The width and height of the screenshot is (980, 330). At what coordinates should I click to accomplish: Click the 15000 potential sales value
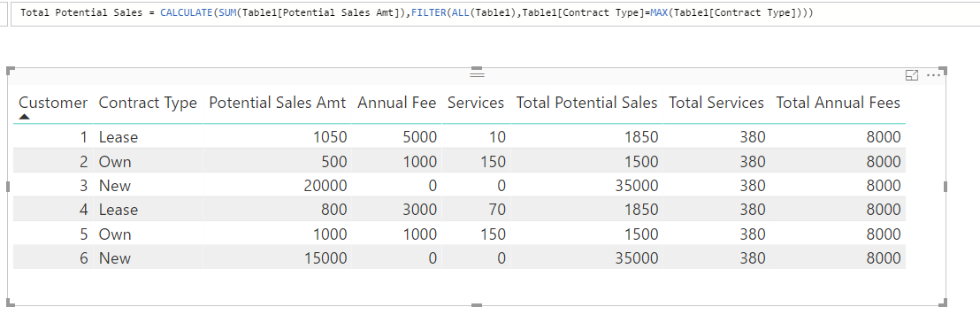[x=325, y=258]
